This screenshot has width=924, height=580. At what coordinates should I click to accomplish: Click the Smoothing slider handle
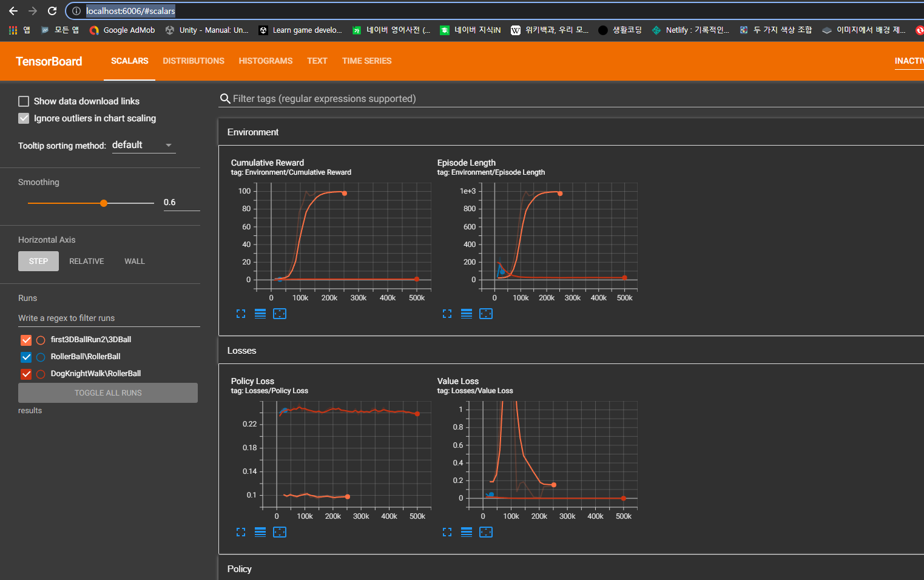click(x=104, y=203)
